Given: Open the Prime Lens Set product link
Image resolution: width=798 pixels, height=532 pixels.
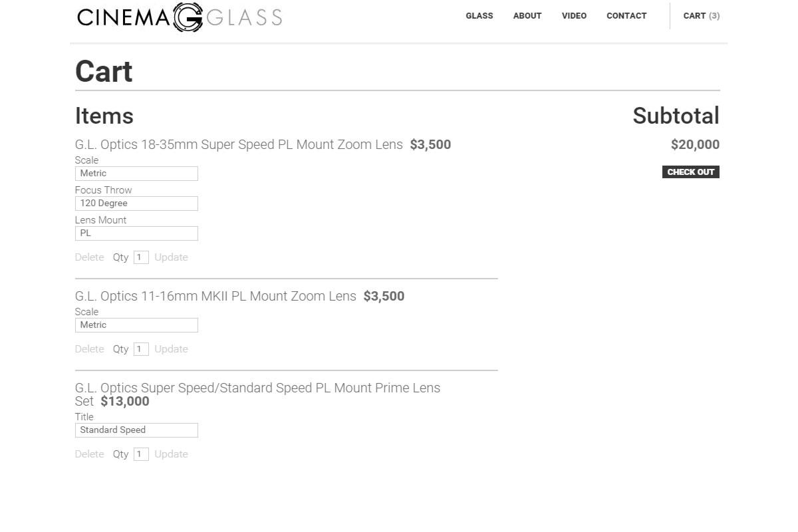Looking at the screenshot, I should click(257, 388).
